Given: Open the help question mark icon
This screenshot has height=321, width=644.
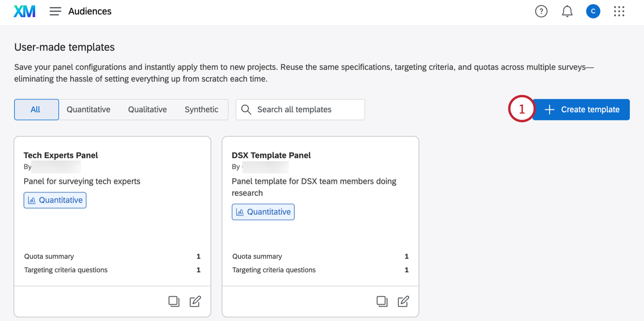Looking at the screenshot, I should pos(541,11).
